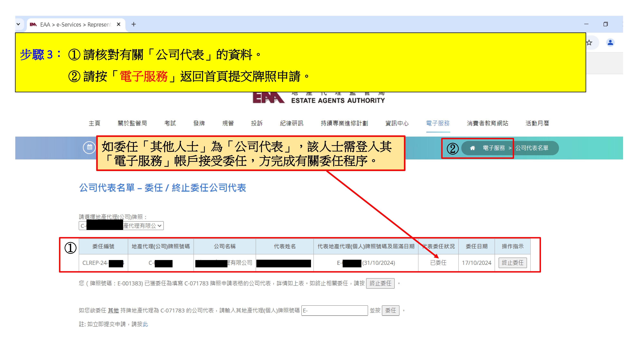Click 電子服務 breadcrumb link
644x362 pixels.
[494, 148]
